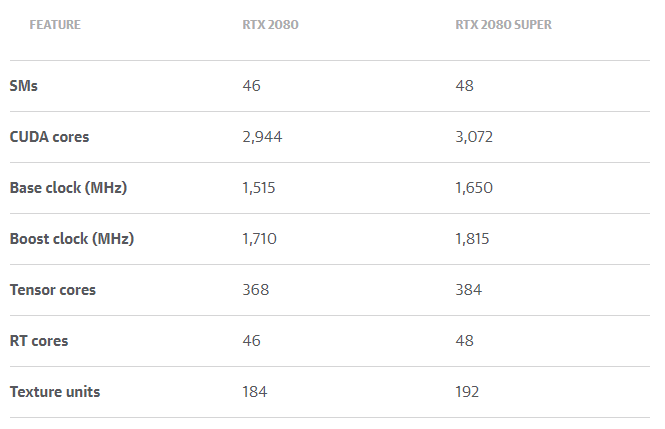Click the 3,072 CUDA cores value
Screen dimensions: 665x429
tap(474, 137)
